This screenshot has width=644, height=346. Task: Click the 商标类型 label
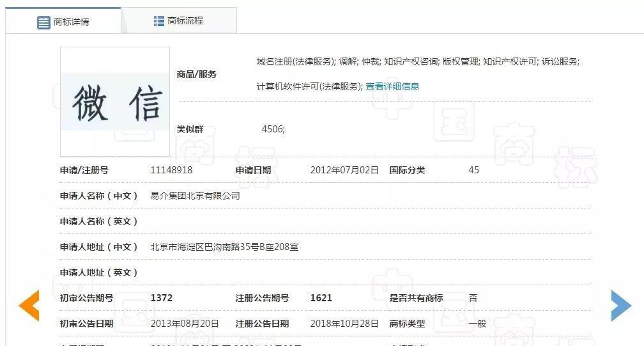(x=407, y=324)
